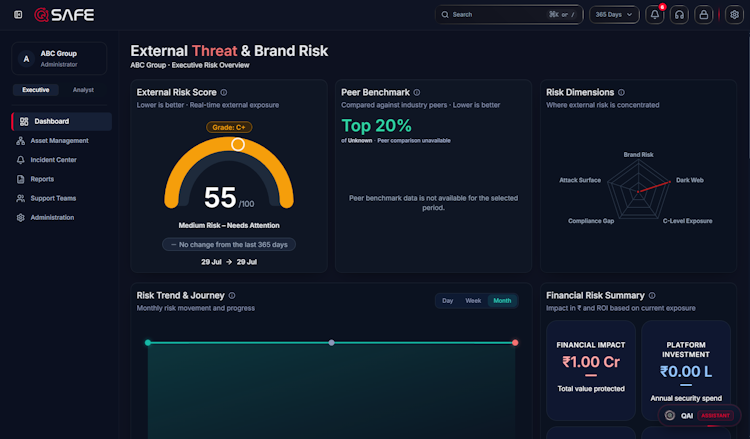Show info tooltip for Risk Dimensions
The image size is (750, 439).
tap(621, 92)
